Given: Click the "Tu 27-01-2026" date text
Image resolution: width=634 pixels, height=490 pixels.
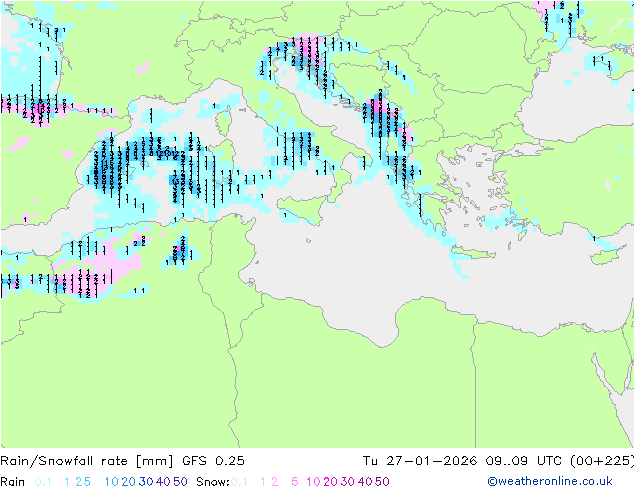Looking at the screenshot, I should 420,461.
